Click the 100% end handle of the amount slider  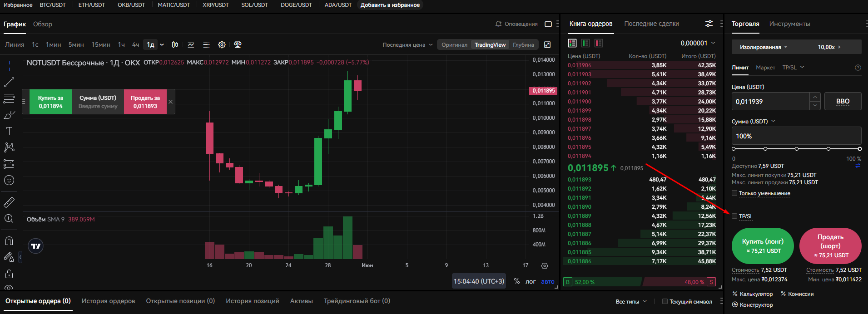[859, 149]
